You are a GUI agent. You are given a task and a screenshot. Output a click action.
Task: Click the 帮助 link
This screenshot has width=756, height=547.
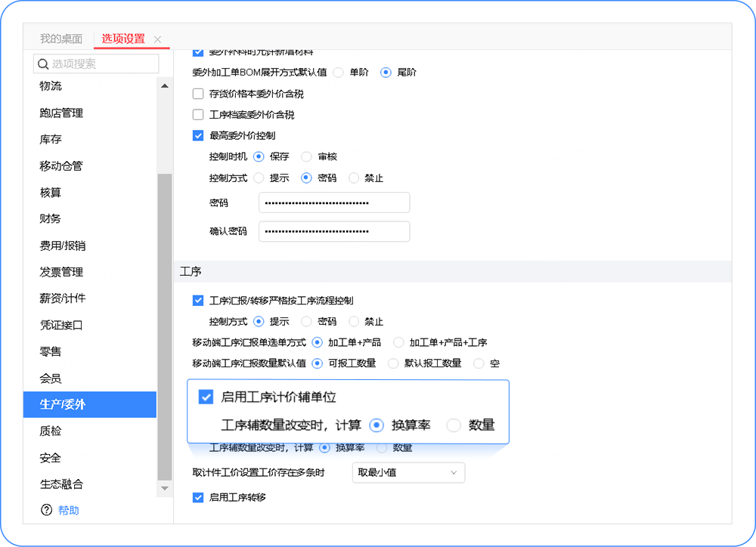tap(68, 511)
